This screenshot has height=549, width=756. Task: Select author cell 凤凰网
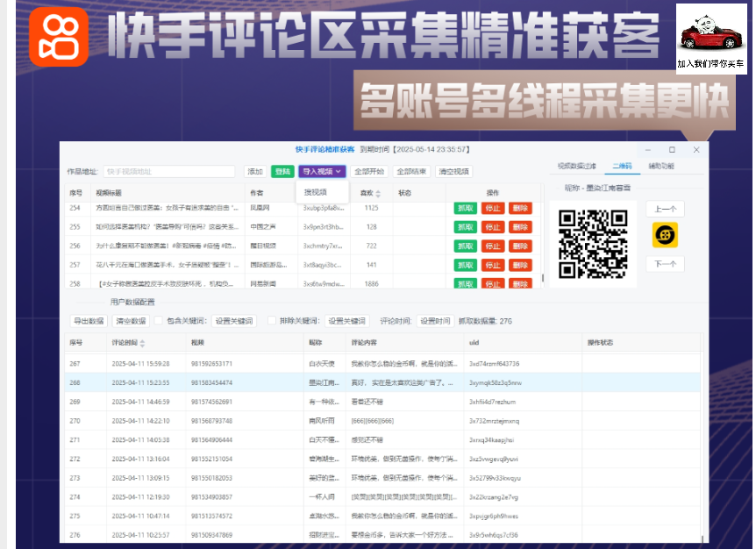point(260,208)
